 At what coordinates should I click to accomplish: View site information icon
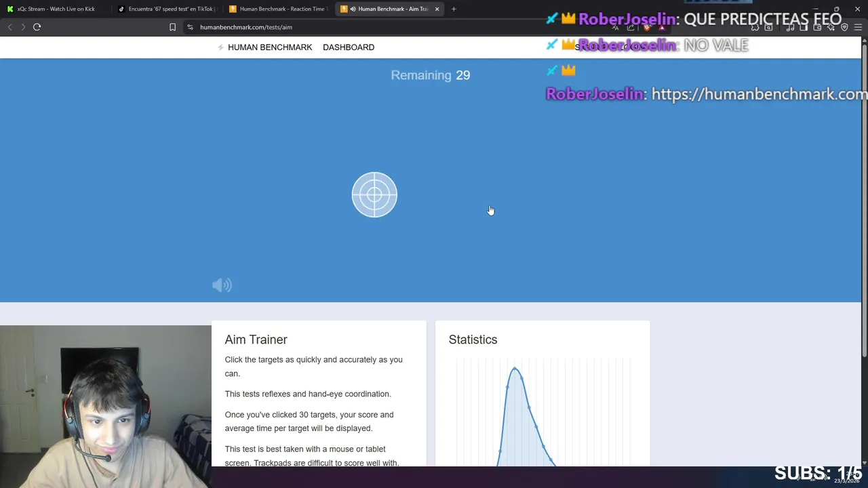[x=191, y=27]
